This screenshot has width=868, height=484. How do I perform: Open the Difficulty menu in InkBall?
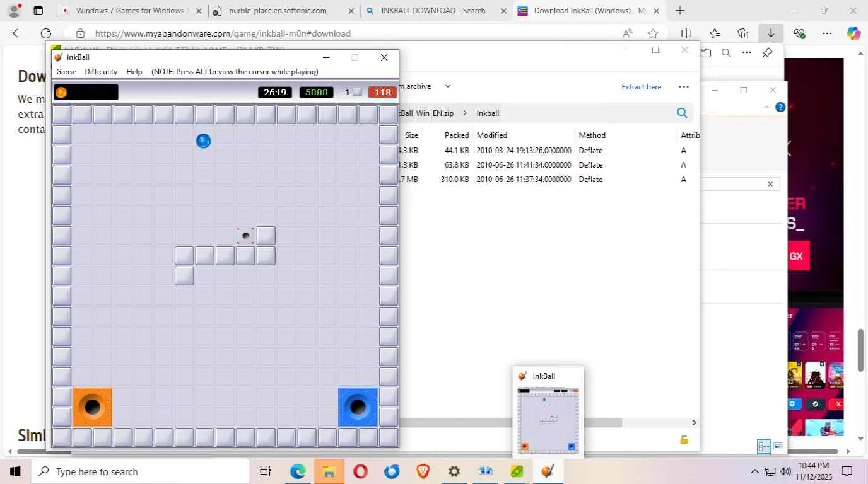[101, 72]
